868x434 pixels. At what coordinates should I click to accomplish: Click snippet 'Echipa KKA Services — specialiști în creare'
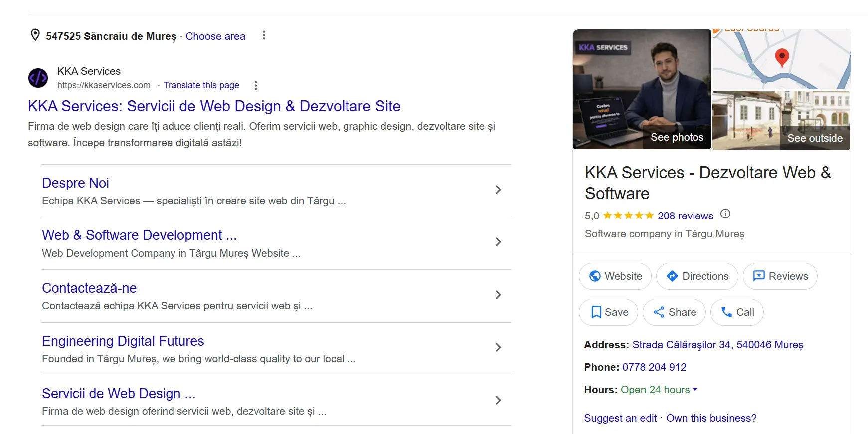194,201
